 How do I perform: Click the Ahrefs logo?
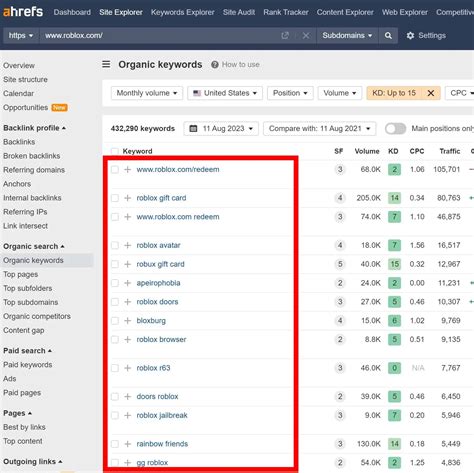tap(23, 12)
